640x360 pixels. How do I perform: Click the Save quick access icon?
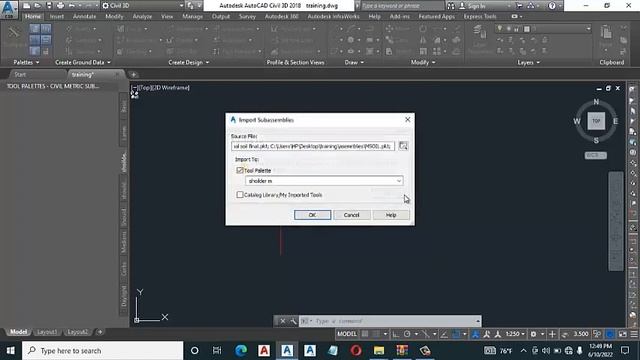(x=49, y=6)
